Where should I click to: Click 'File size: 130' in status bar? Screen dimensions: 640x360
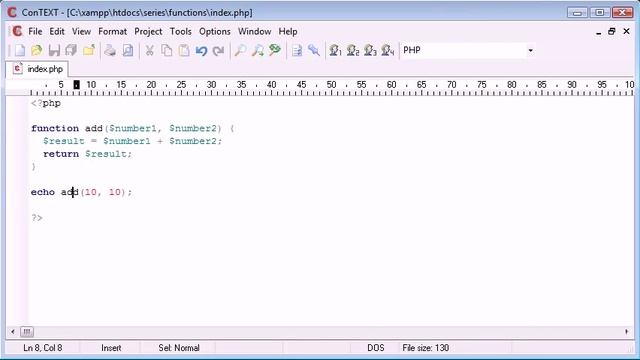point(425,348)
